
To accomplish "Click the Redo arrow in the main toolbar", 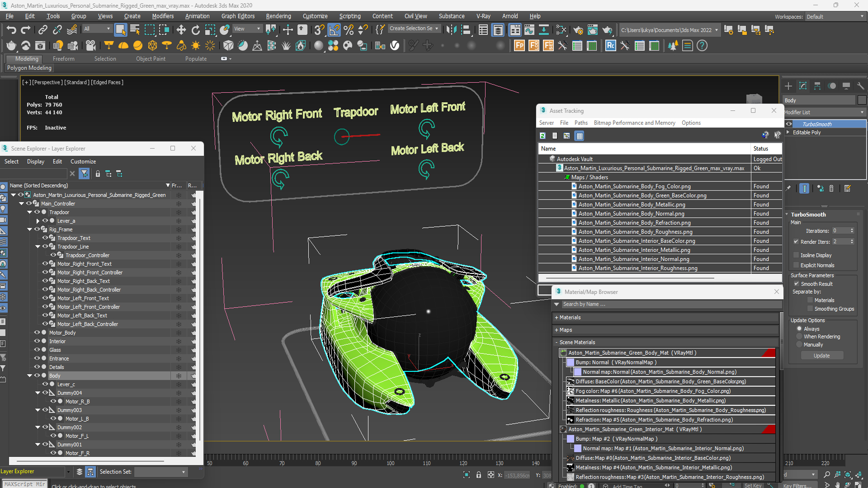I will tap(26, 30).
